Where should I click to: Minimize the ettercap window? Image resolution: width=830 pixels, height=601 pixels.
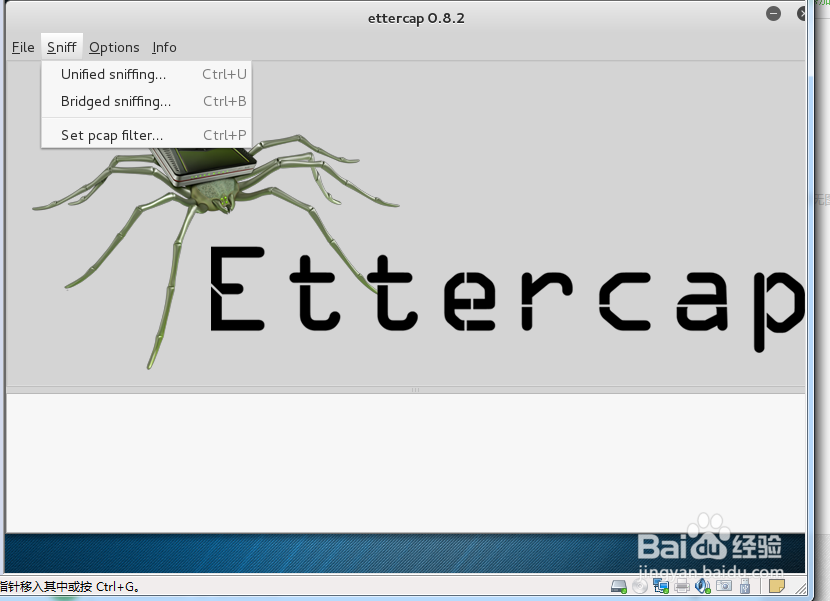pos(773,14)
